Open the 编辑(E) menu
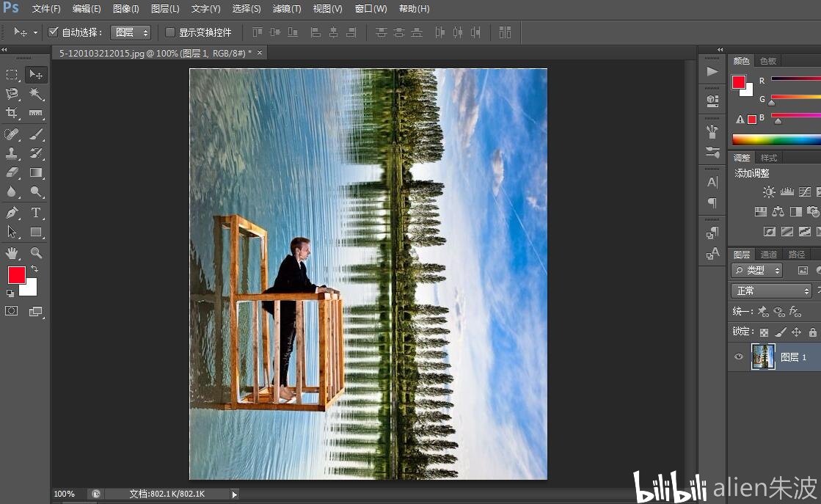The width and height of the screenshot is (821, 504). click(87, 9)
